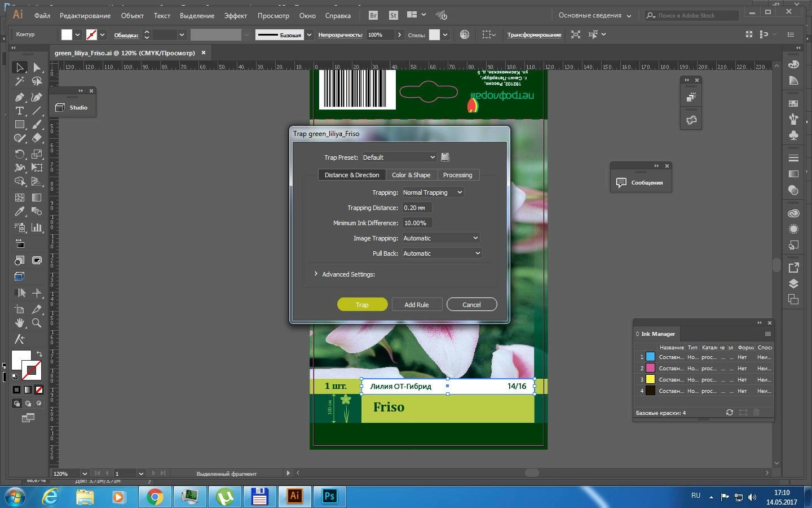
Task: Click the magenta ink swatch in Ink Manager
Action: (x=650, y=368)
